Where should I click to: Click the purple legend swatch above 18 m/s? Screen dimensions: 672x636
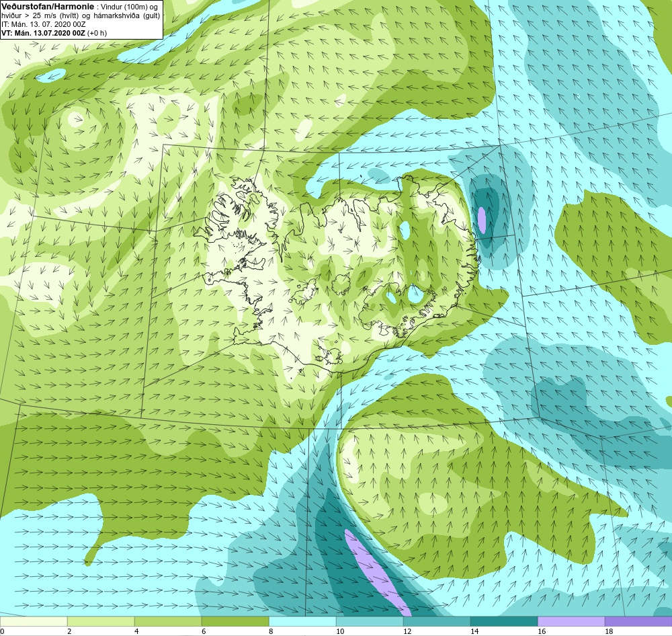click(638, 621)
